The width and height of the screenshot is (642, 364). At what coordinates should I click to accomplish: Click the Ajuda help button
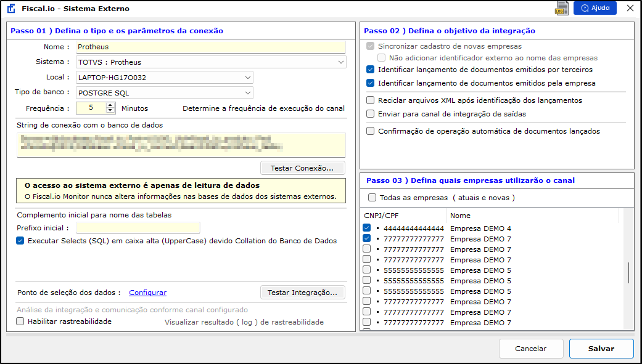point(595,8)
